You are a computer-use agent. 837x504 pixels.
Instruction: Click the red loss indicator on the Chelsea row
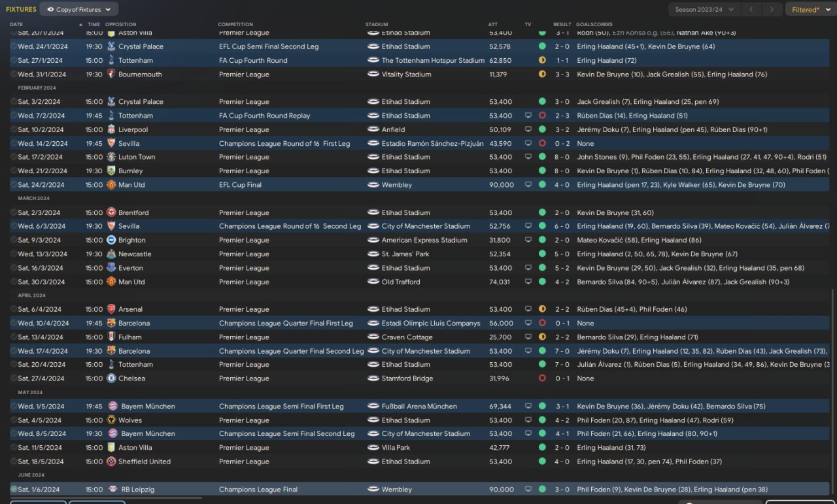542,378
